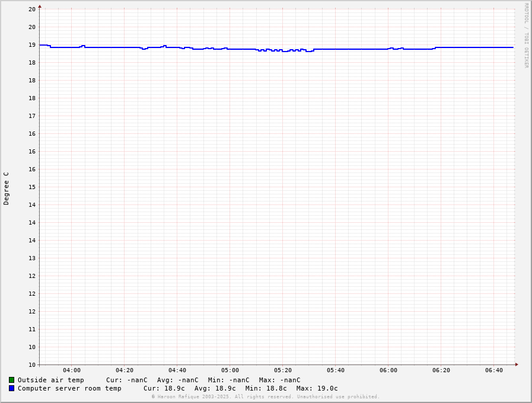Screen dimensions: 532x403
Task: Click the red arrow atop the y-axis
Action: click(40, 7)
